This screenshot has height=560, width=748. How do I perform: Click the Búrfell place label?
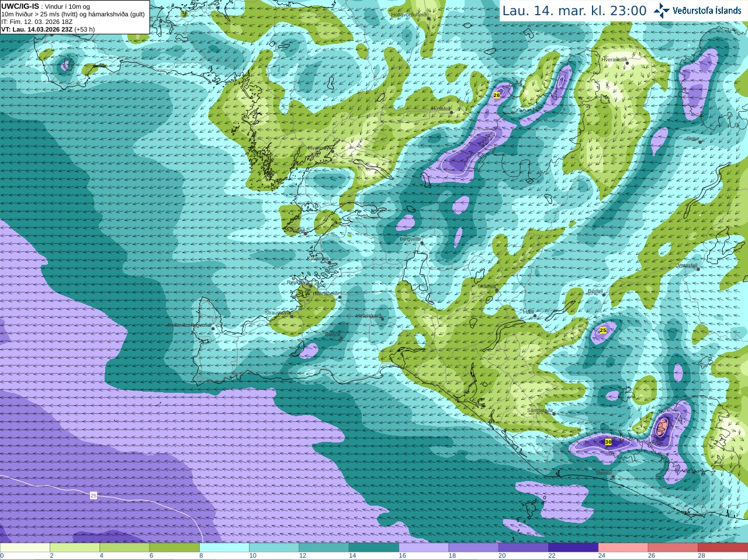tap(595, 291)
